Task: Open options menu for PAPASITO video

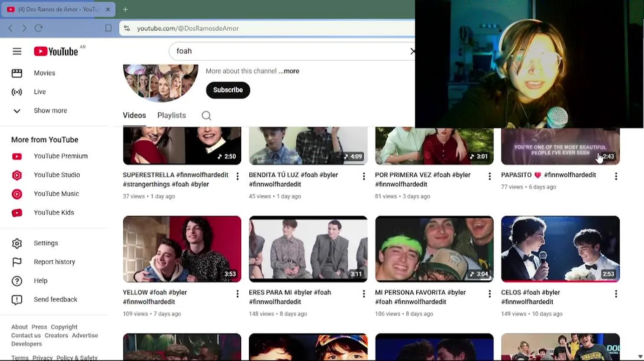Action: pos(616,176)
